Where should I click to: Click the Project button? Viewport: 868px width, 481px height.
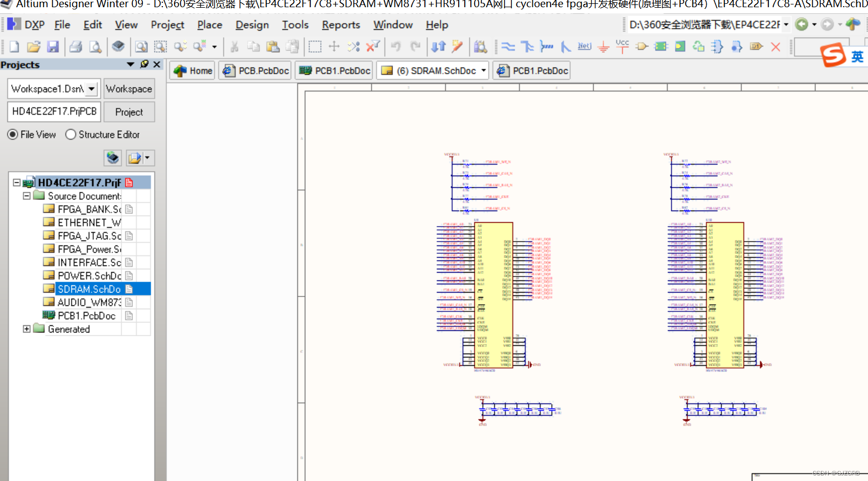(x=129, y=111)
